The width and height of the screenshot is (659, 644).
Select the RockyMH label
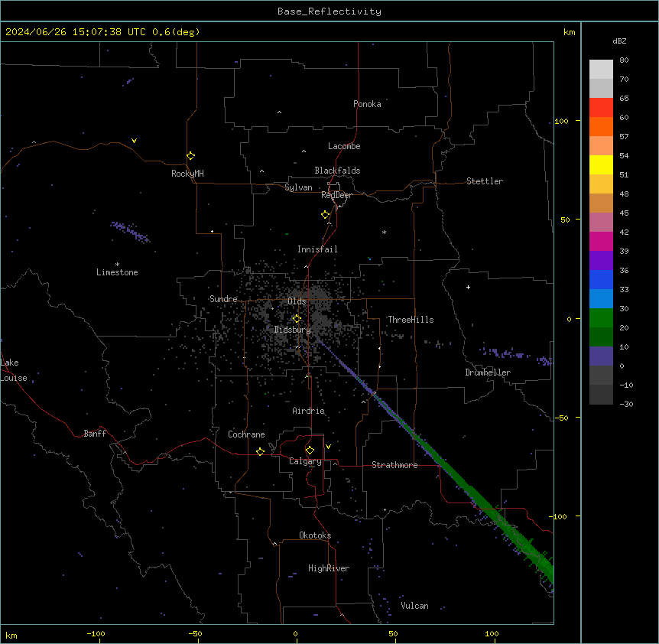(x=187, y=174)
